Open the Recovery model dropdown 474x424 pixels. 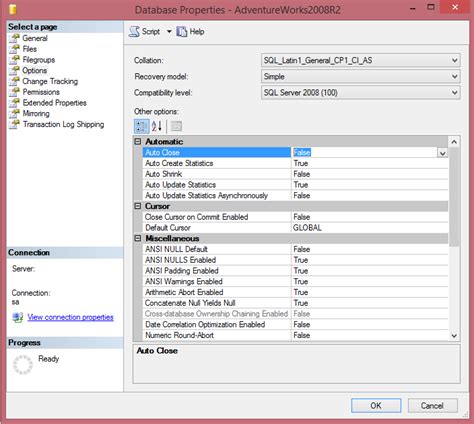(x=360, y=76)
